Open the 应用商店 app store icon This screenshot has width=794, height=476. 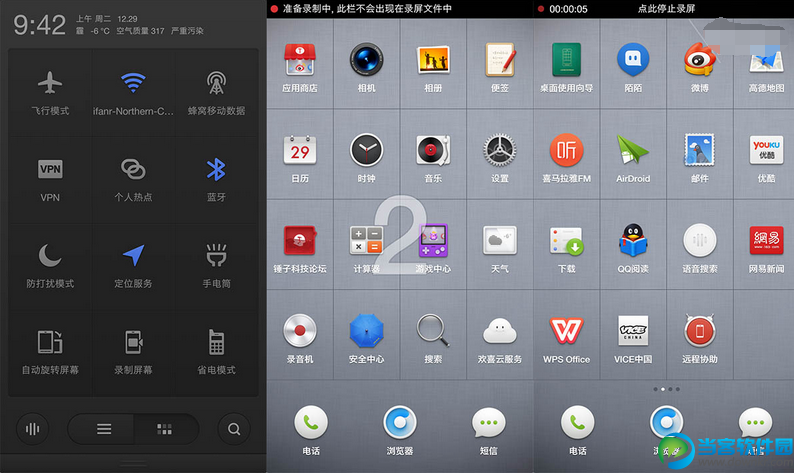(300, 60)
